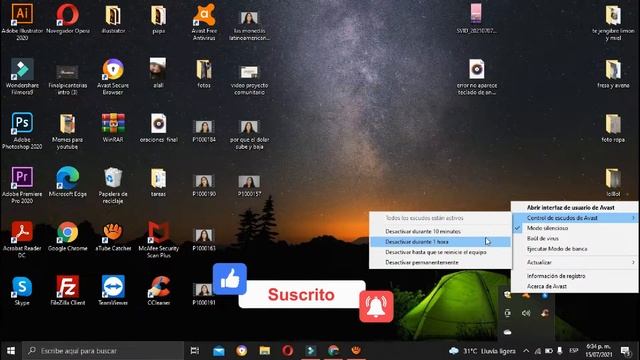Screen dimensions: 640x360
Task: Select the Memes para youtube folder
Action: pos(68,131)
